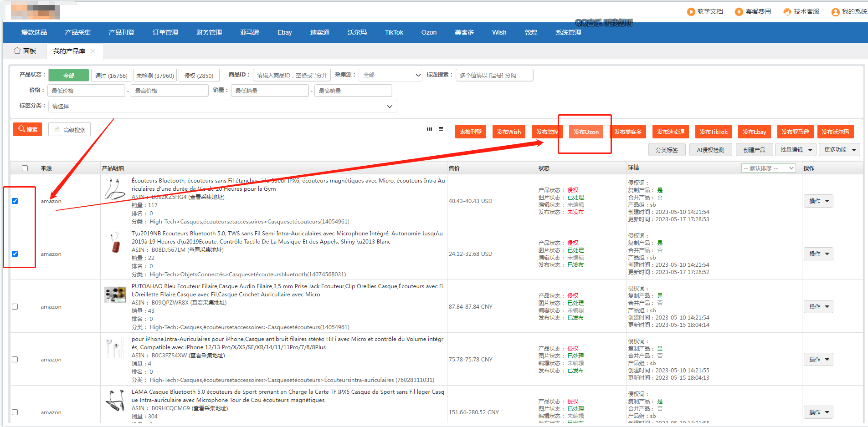Open the 产品采集 menu

point(78,32)
